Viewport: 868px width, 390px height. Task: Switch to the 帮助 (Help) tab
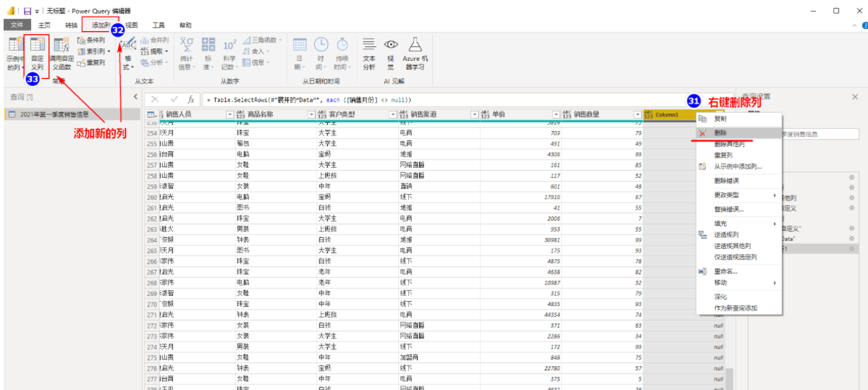point(185,25)
